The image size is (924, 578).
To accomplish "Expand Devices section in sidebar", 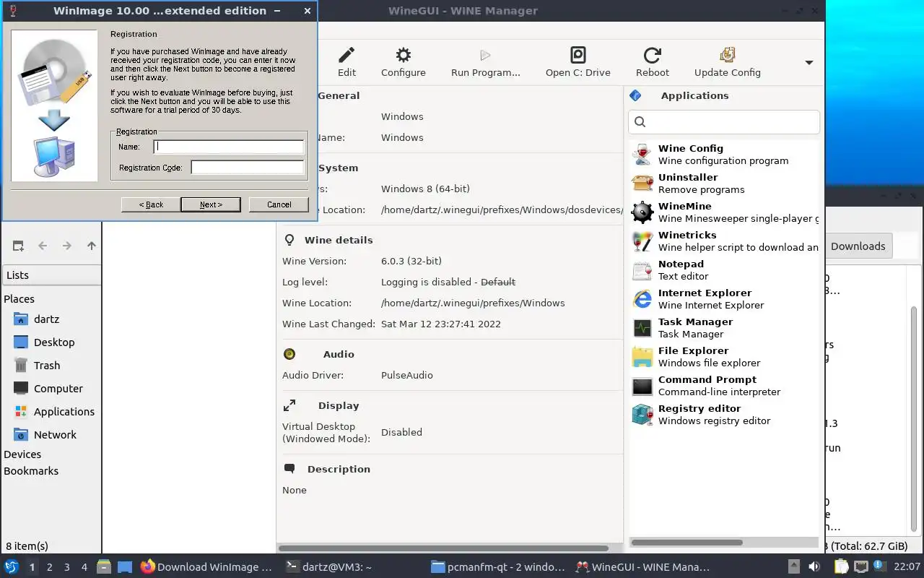I will point(22,454).
